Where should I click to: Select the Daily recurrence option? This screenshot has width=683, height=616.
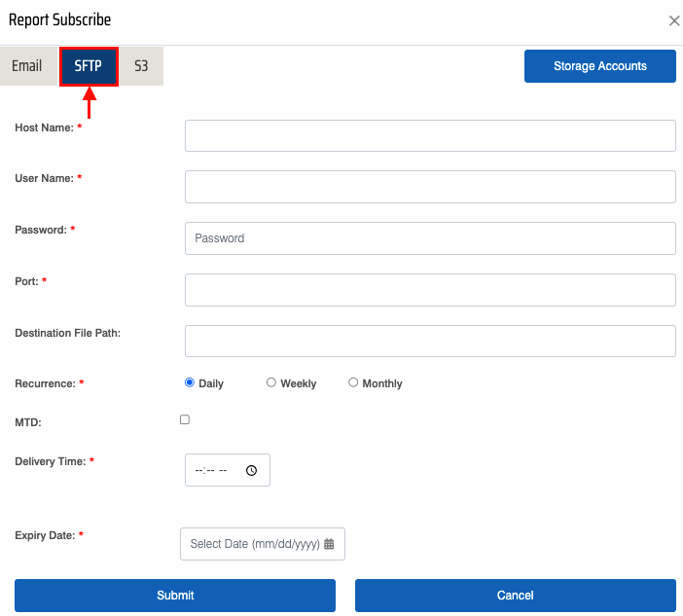click(190, 382)
